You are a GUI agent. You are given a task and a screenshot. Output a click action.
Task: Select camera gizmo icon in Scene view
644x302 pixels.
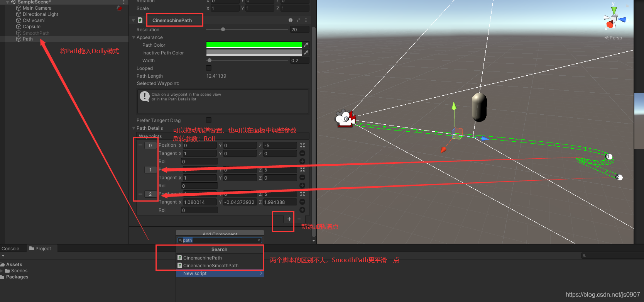click(x=345, y=119)
